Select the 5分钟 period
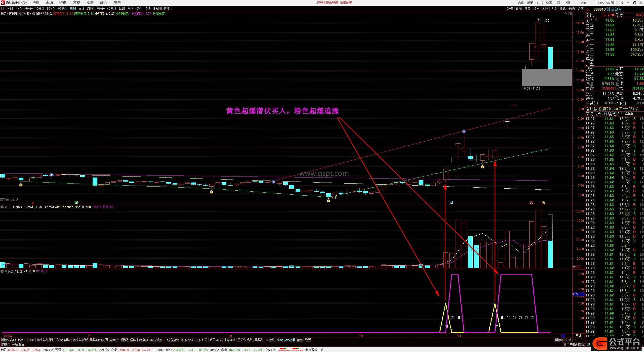This screenshot has height=352, width=644. [x=29, y=9]
